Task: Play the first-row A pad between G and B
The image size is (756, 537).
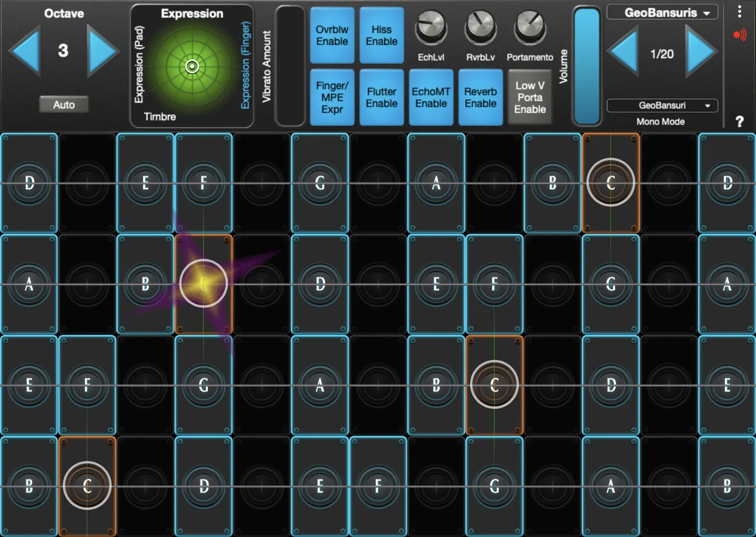Action: (x=436, y=183)
